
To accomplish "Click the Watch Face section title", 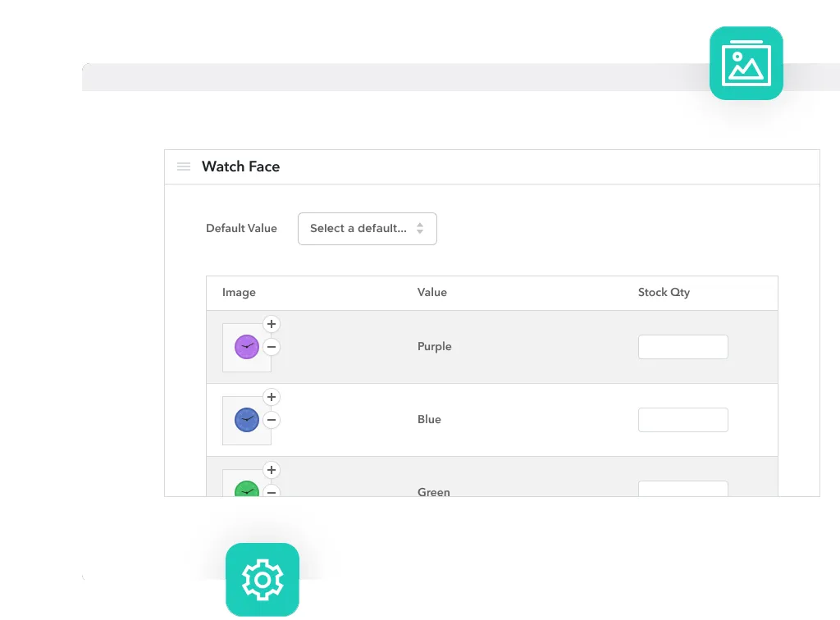I will (240, 166).
